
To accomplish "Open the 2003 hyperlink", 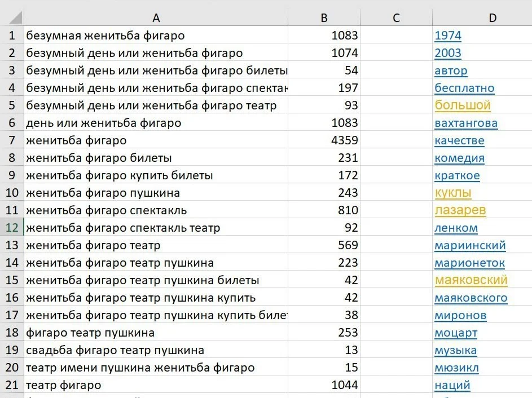I will point(448,53).
